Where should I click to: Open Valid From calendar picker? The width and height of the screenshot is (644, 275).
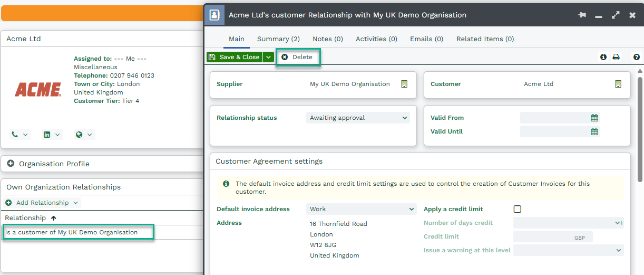tap(594, 118)
